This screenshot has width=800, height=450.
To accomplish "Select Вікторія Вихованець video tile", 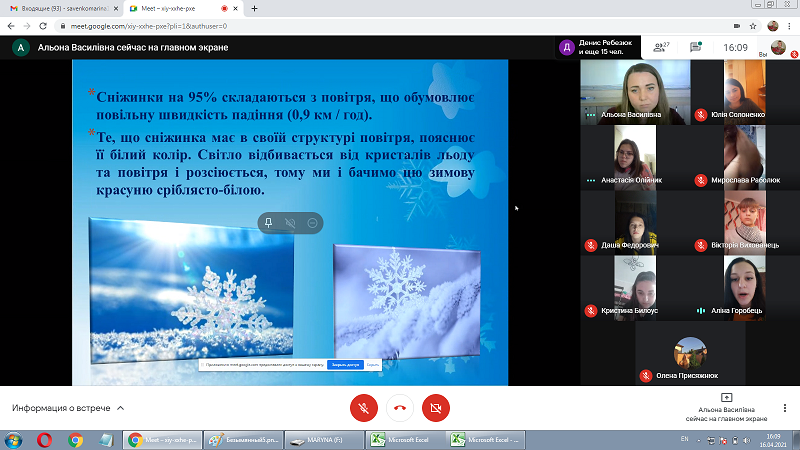I will click(x=745, y=222).
